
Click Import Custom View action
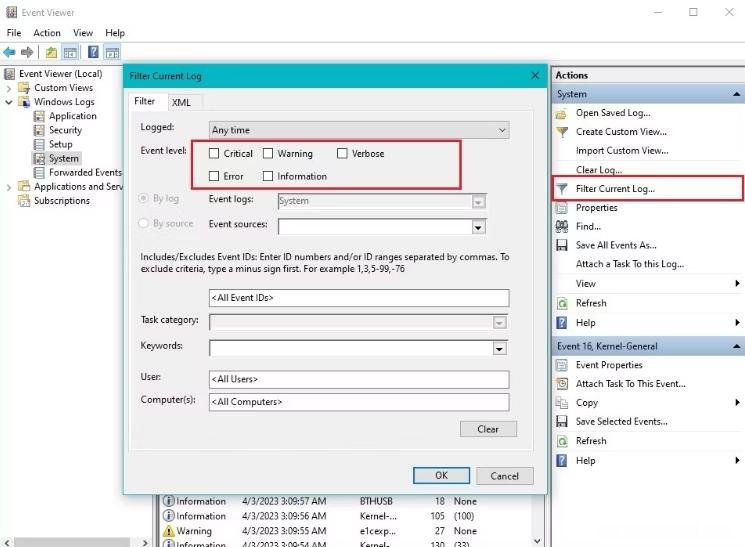click(622, 151)
